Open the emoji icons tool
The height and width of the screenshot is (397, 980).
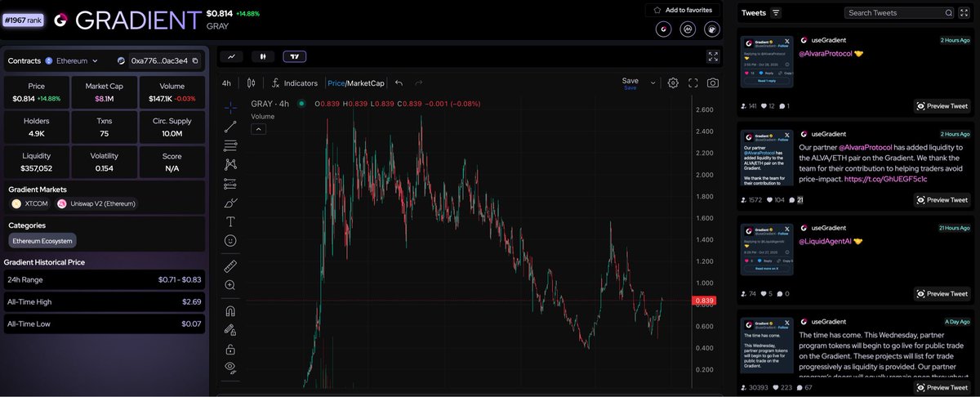click(230, 241)
